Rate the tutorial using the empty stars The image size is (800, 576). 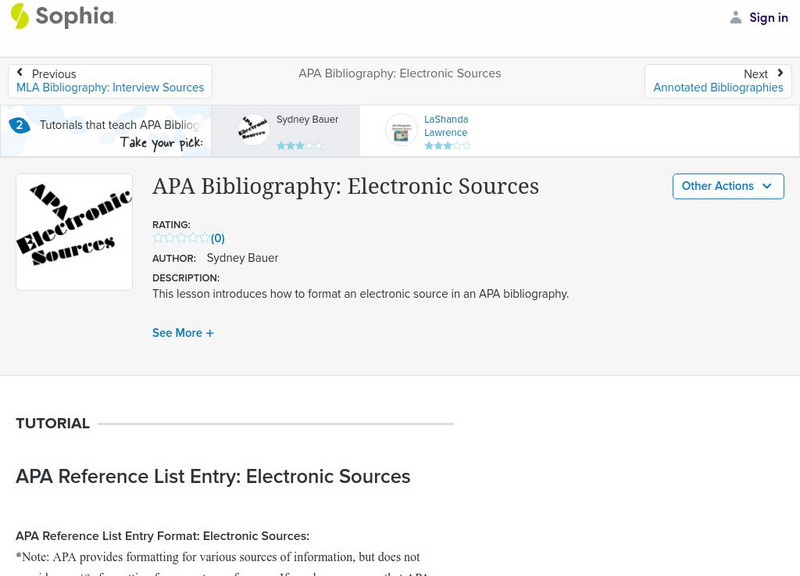tap(180, 238)
